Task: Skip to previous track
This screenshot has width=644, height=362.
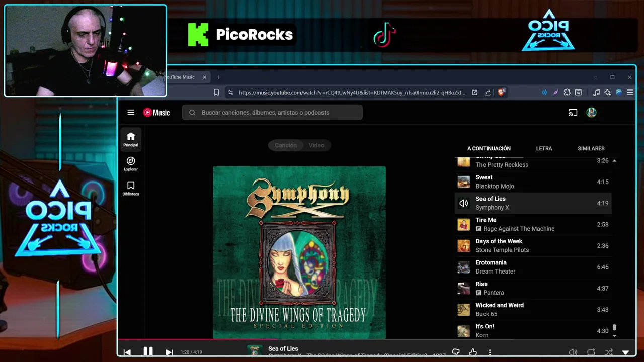Action: coord(127,352)
